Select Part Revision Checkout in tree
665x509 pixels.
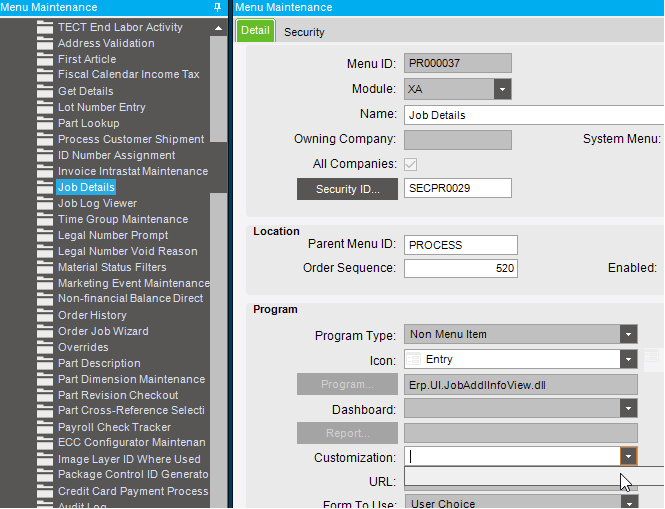(x=118, y=395)
